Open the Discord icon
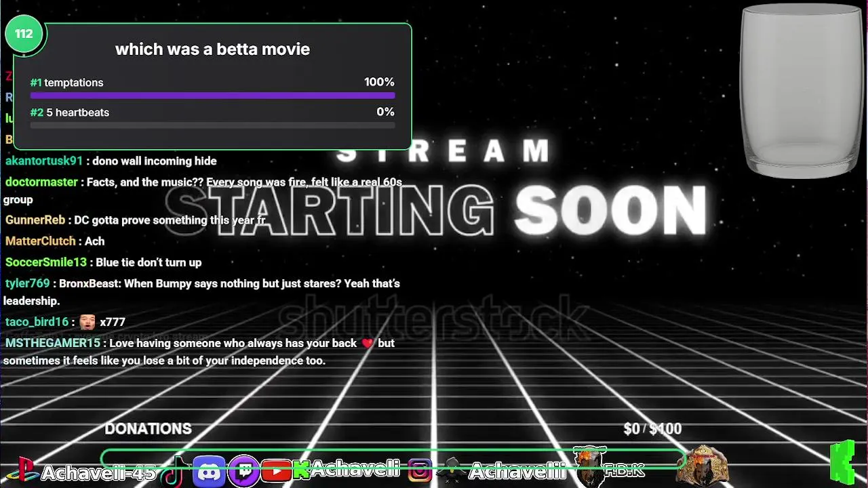Screen dimensions: 868x488 point(209,471)
